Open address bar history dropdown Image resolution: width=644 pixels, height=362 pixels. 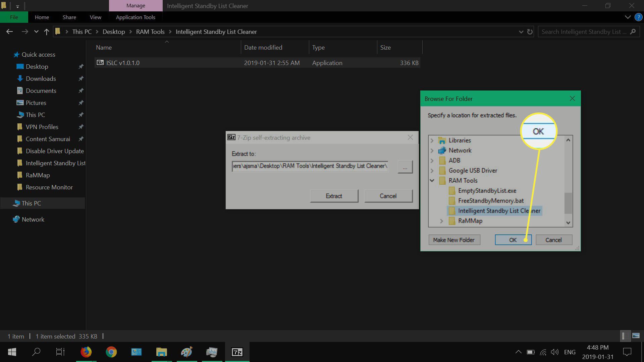[x=521, y=32]
